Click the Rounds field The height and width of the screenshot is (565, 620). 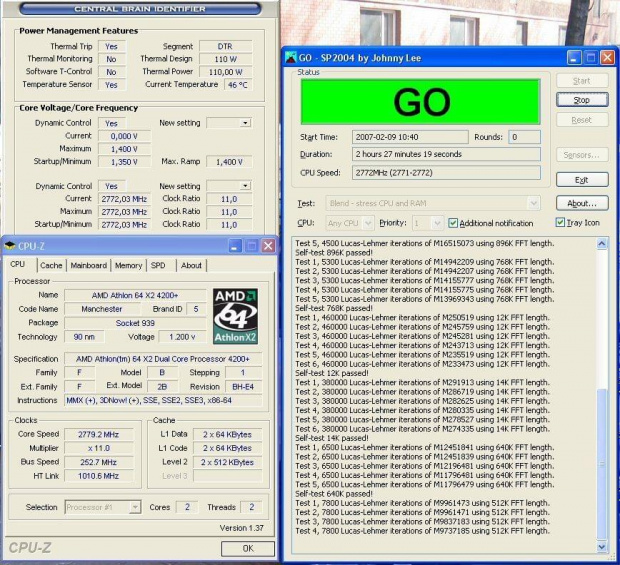[x=524, y=137]
